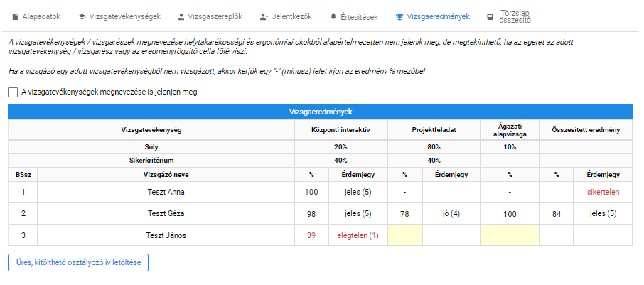The width and height of the screenshot is (644, 285).
Task: Click the document icon beside Alapadatok
Action: coord(15,17)
